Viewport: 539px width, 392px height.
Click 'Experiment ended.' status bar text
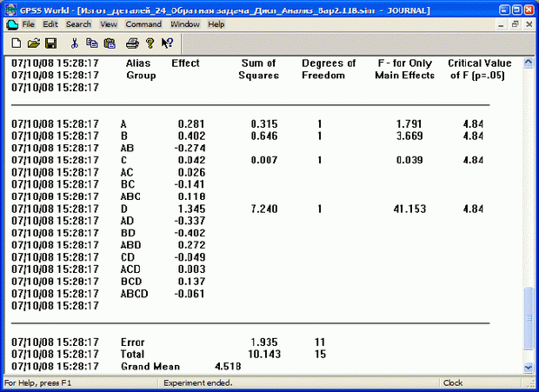(198, 382)
